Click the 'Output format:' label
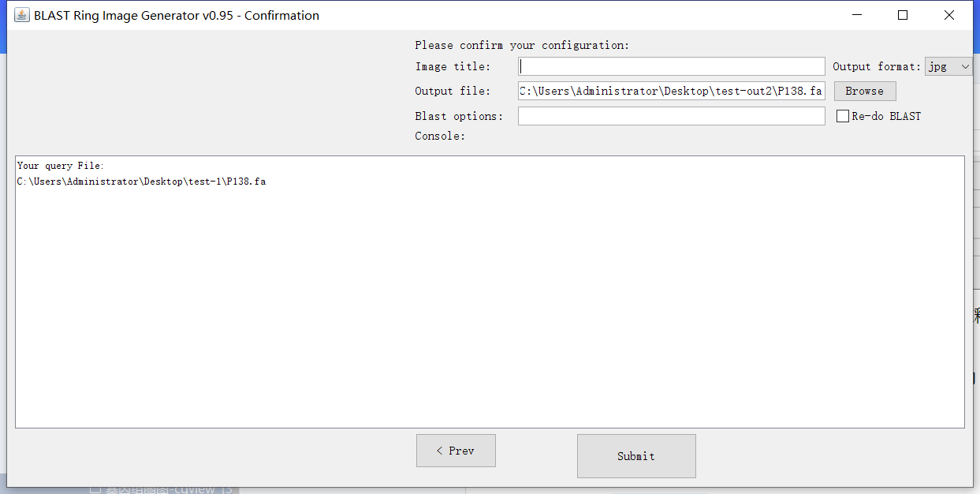The width and height of the screenshot is (980, 494). (x=876, y=66)
